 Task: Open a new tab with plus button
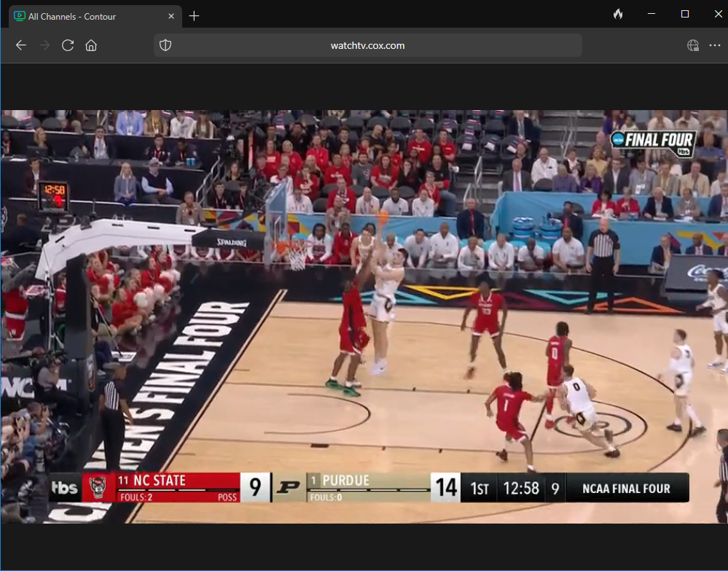[x=194, y=16]
